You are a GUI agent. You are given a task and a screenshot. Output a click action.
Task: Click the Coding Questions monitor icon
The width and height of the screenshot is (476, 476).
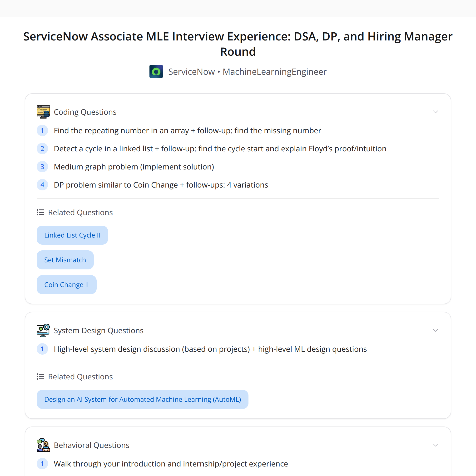point(43,112)
